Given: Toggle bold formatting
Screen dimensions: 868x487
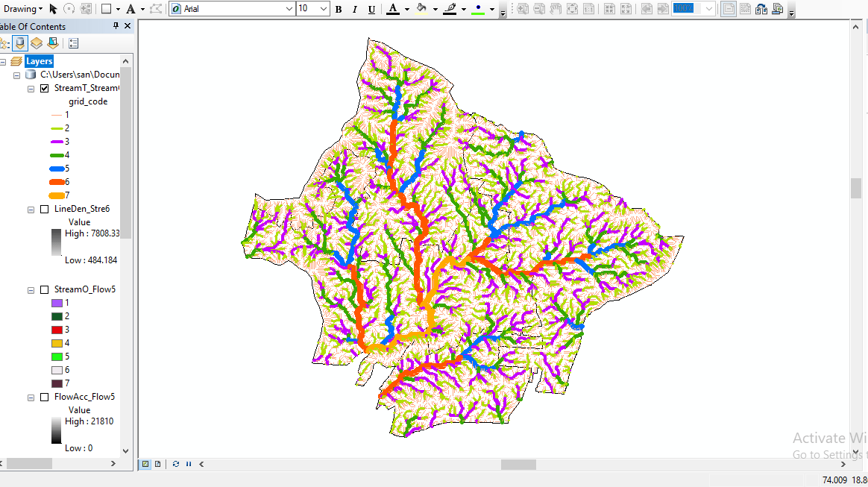Looking at the screenshot, I should click(x=339, y=9).
